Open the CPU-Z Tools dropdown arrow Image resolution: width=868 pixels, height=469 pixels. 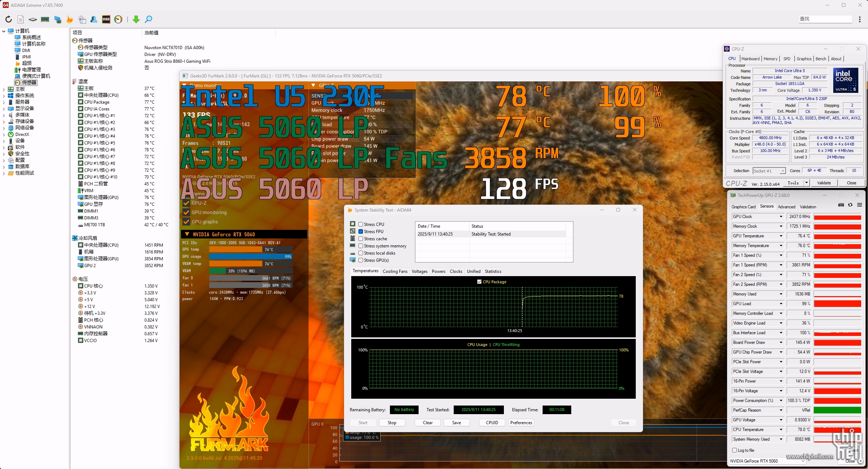click(806, 183)
